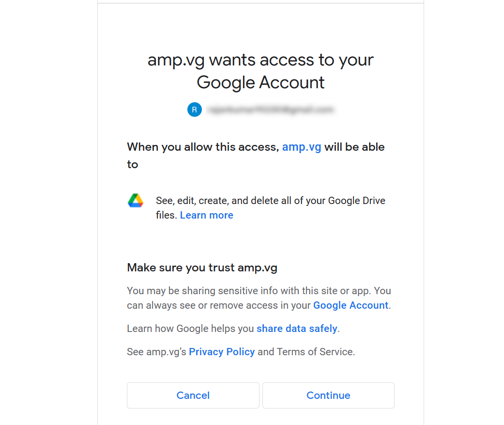Viewport: 504px width, 425px height.
Task: Open the blue amp.vg link
Action: tap(302, 147)
